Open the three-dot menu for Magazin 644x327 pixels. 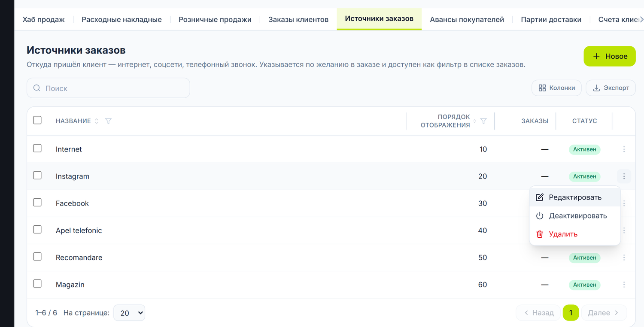(x=624, y=285)
